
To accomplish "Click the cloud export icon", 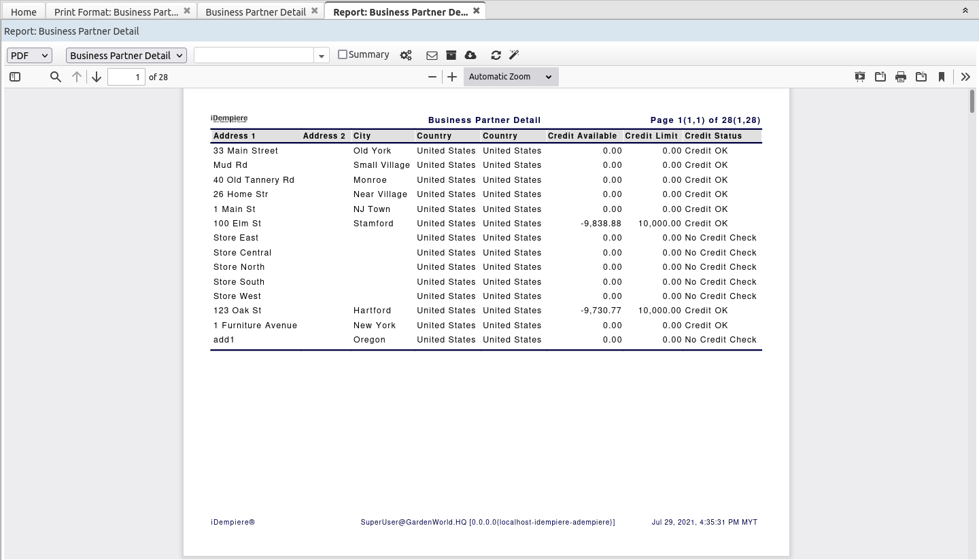I will (470, 55).
